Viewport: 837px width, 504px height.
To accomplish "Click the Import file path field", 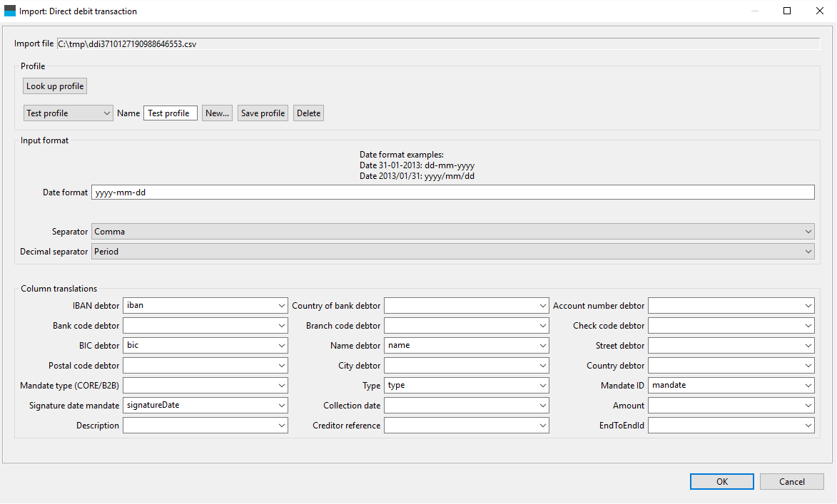I will pyautogui.click(x=438, y=44).
